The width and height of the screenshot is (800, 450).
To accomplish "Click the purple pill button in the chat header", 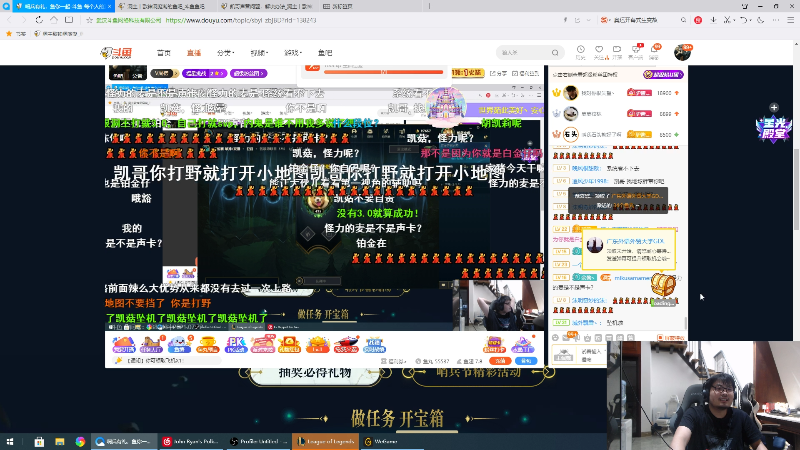I will click(x=663, y=74).
